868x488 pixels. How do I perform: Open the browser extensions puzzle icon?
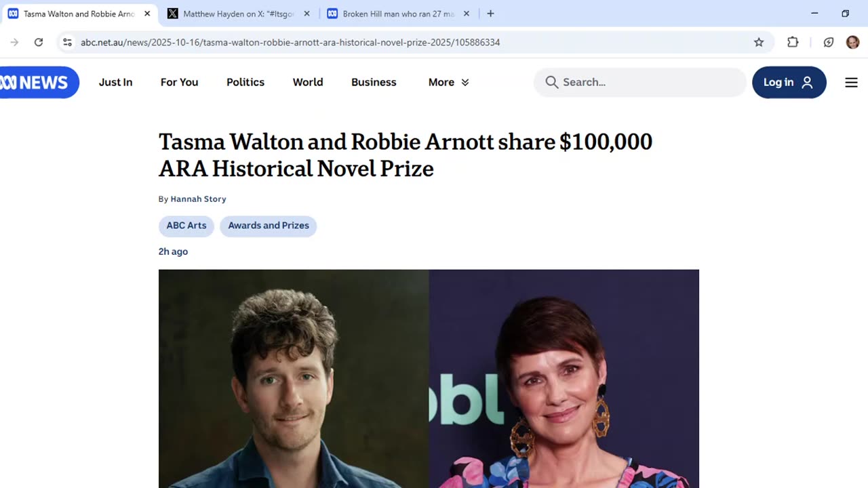793,42
